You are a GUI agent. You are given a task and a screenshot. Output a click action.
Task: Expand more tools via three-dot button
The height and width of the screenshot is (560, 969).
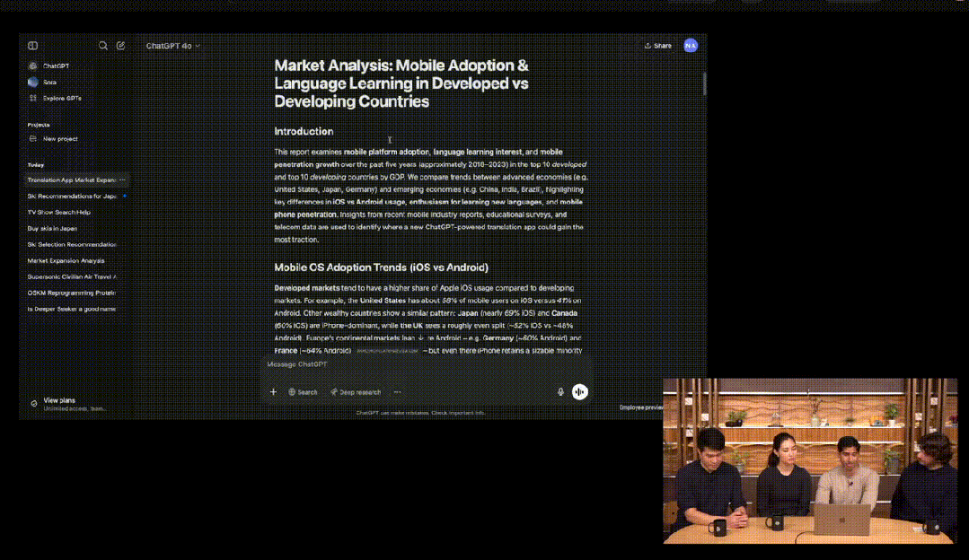pyautogui.click(x=397, y=392)
